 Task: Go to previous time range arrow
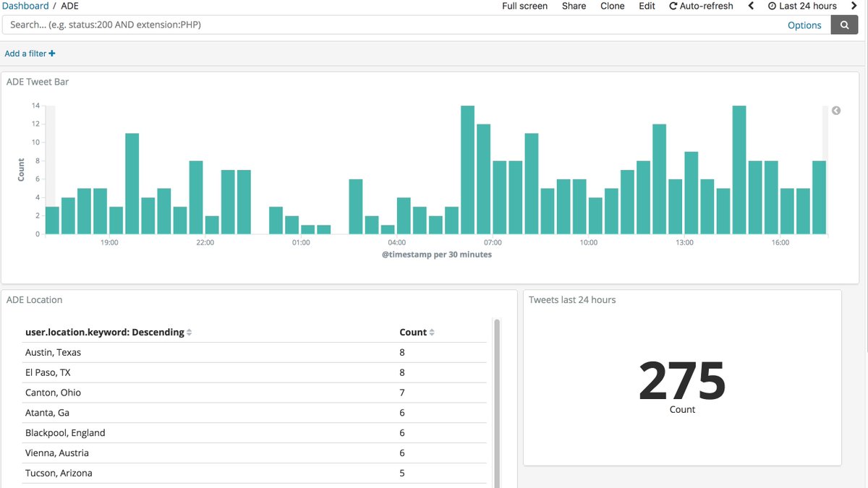[x=751, y=6]
